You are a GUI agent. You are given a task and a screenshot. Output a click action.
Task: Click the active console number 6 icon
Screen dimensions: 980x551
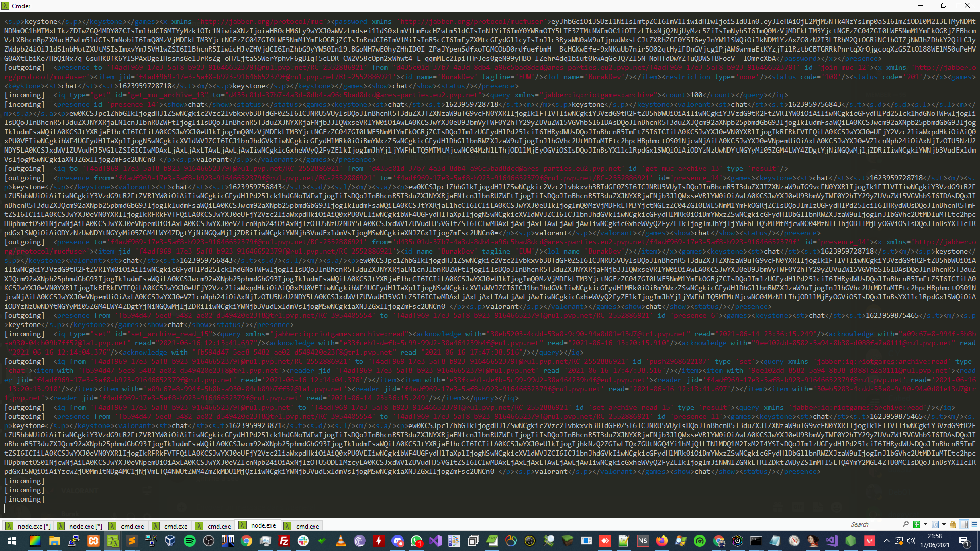coord(935,524)
